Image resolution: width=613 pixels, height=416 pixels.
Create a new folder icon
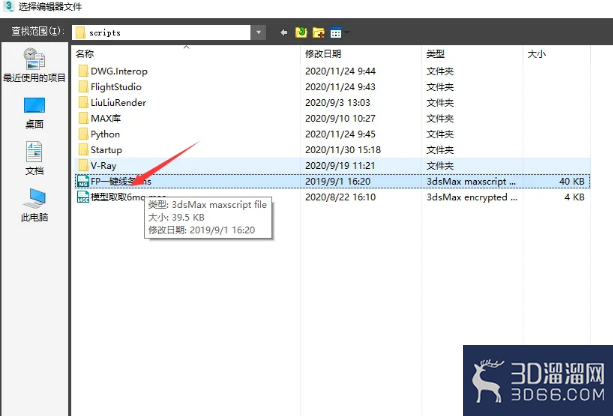(x=319, y=33)
